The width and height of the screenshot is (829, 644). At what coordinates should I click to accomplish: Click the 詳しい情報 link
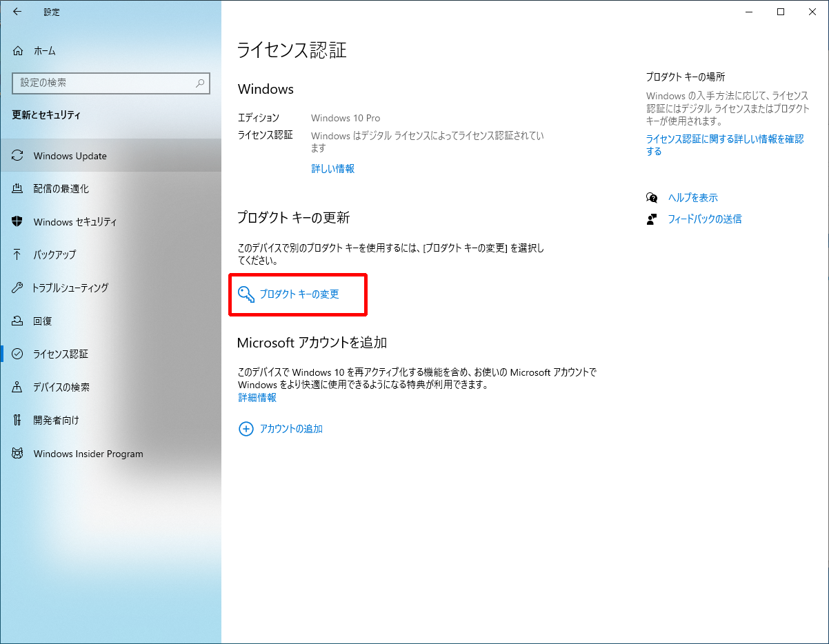(x=332, y=168)
